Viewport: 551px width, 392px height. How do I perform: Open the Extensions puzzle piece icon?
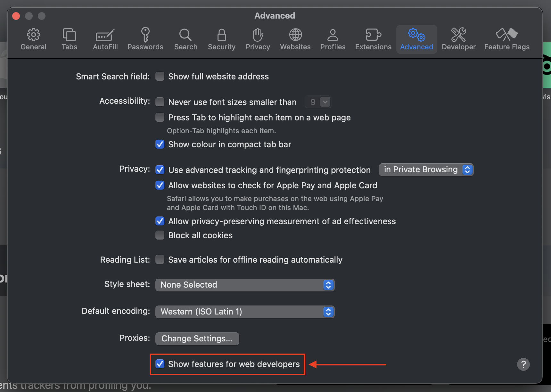[373, 35]
